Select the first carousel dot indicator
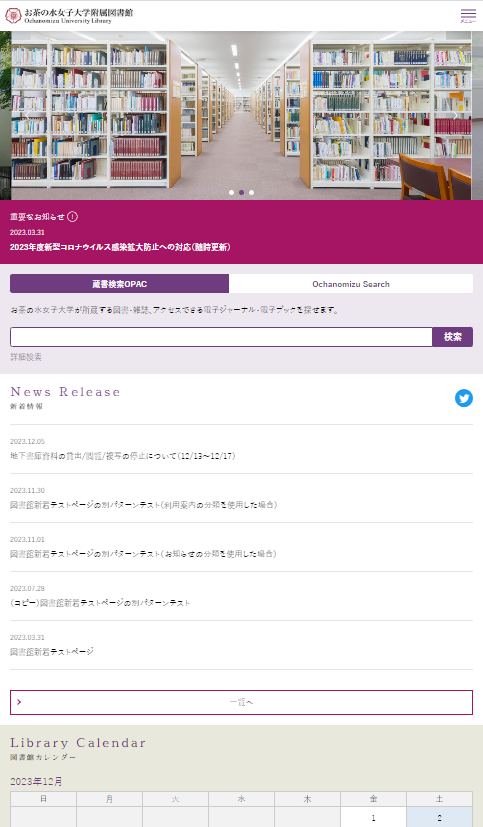 tap(231, 193)
